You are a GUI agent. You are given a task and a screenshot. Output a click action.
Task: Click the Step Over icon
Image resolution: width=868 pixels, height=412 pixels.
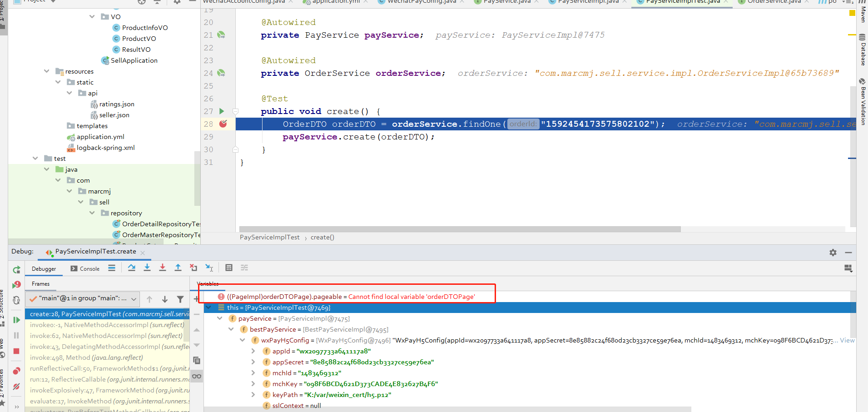132,268
